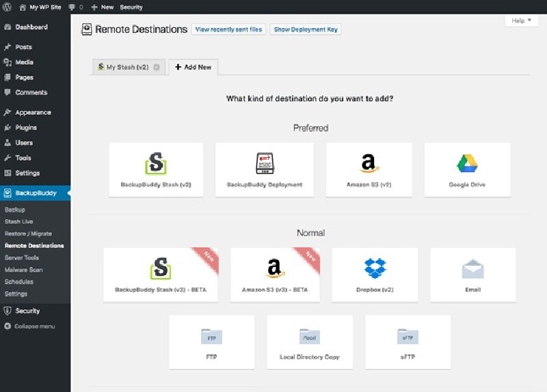Click the Posts pin icon
The image size is (547, 392).
click(8, 47)
